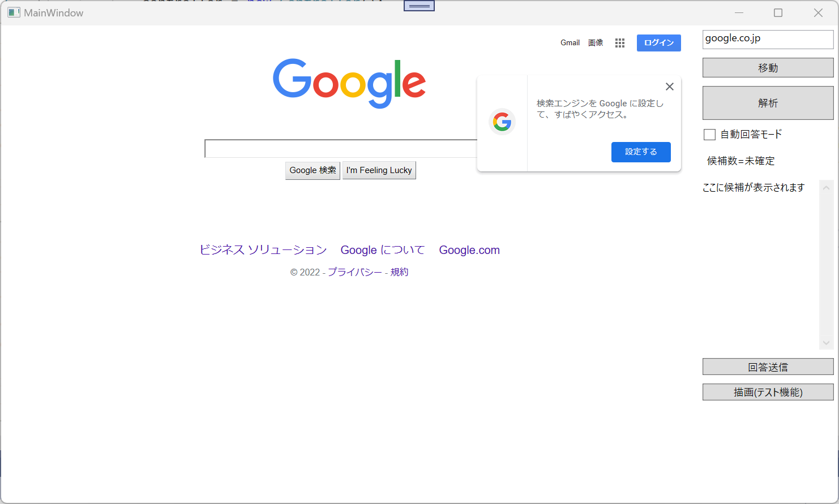This screenshot has width=839, height=504.
Task: Focus the Google search input box
Action: click(341, 149)
